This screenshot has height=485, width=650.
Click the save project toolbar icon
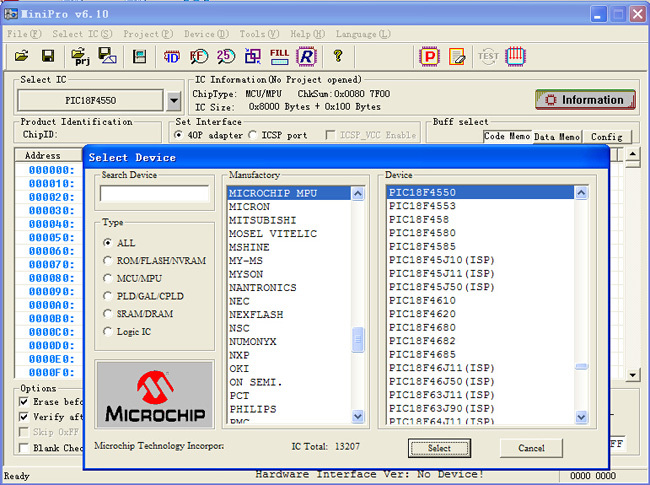pyautogui.click(x=107, y=56)
